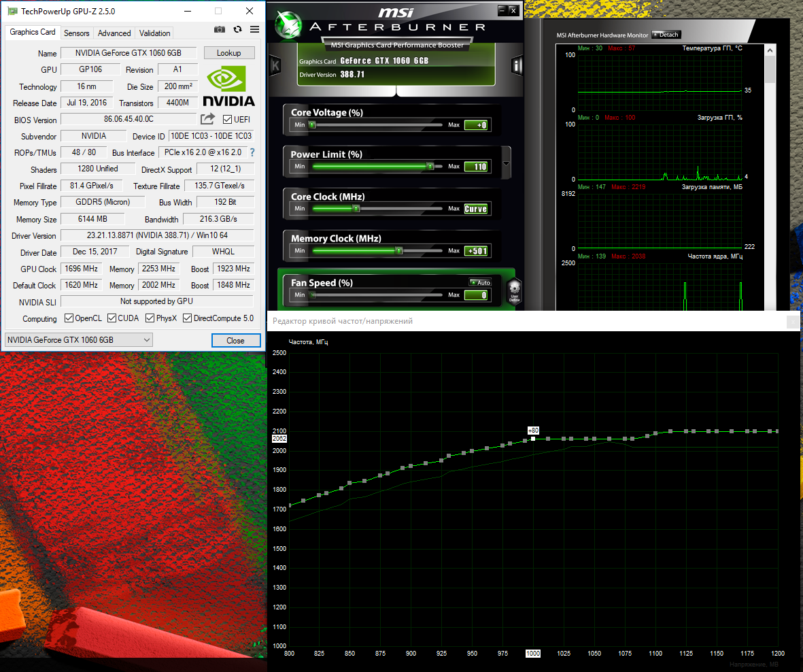Click the Core Clock slider handle
803x672 pixels.
click(x=356, y=208)
